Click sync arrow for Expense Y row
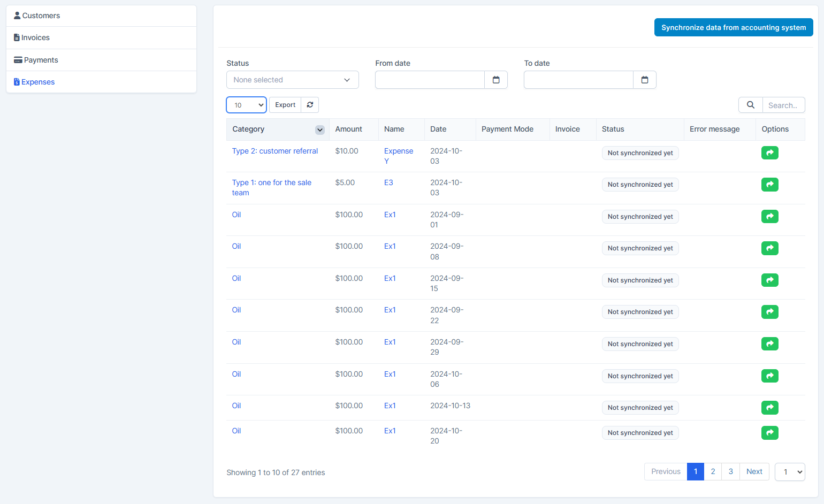The image size is (824, 504). [769, 153]
